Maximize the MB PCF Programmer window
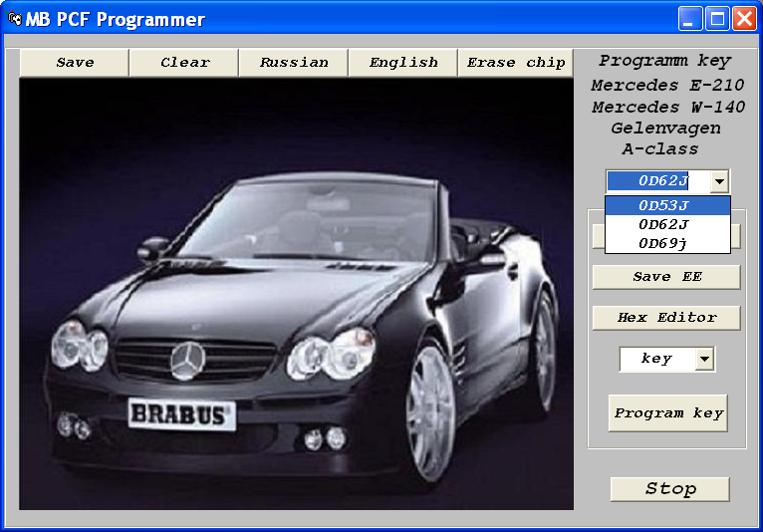 click(x=717, y=19)
